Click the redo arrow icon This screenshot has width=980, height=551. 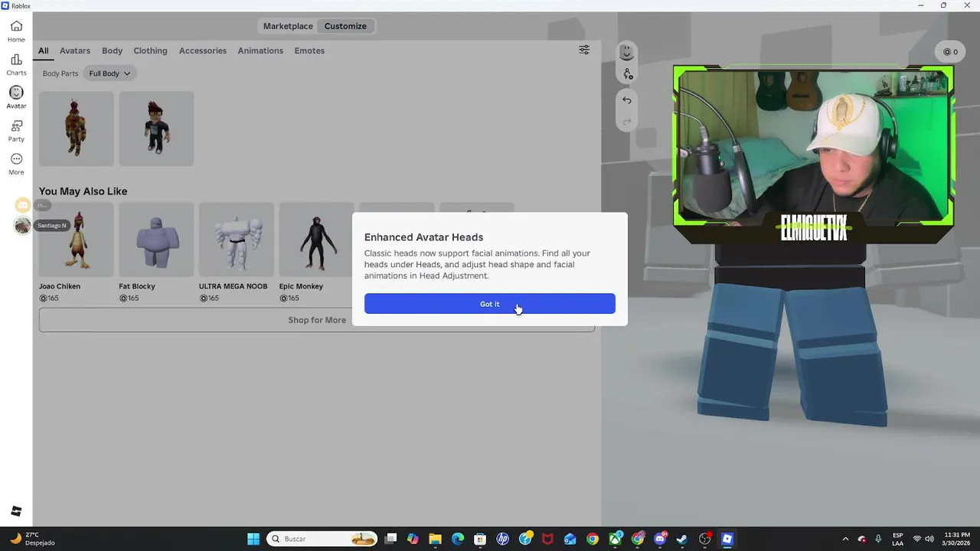tap(627, 122)
